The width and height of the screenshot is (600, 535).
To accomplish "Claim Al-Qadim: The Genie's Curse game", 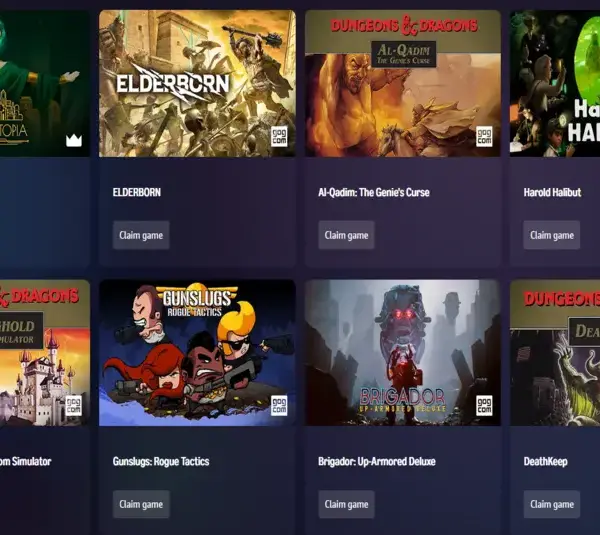I will click(x=346, y=235).
